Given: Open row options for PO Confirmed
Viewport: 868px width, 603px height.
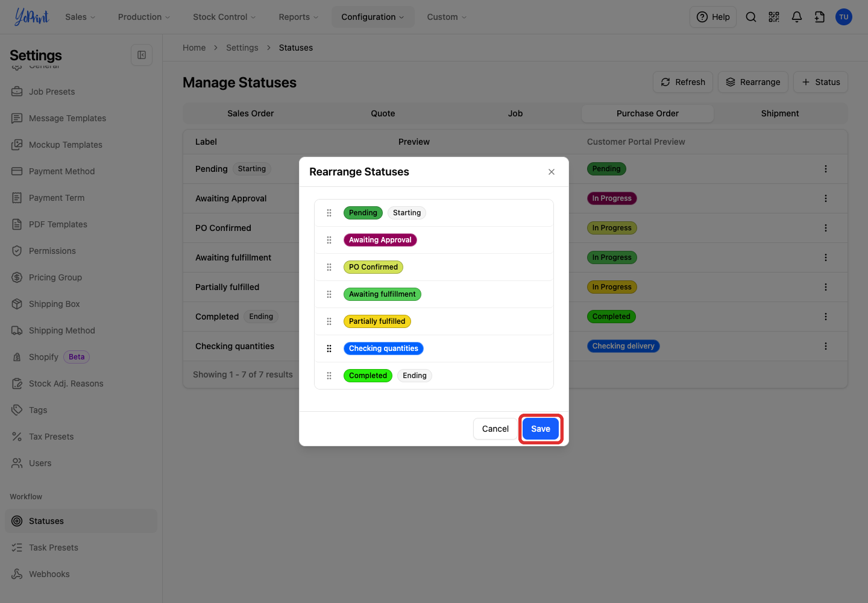Looking at the screenshot, I should pyautogui.click(x=826, y=228).
